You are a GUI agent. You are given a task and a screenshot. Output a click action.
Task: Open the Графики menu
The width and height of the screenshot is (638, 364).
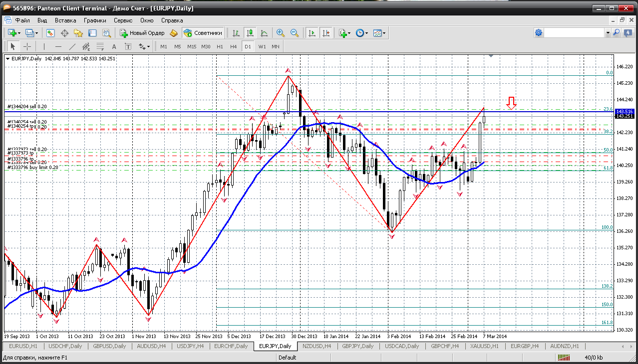95,20
